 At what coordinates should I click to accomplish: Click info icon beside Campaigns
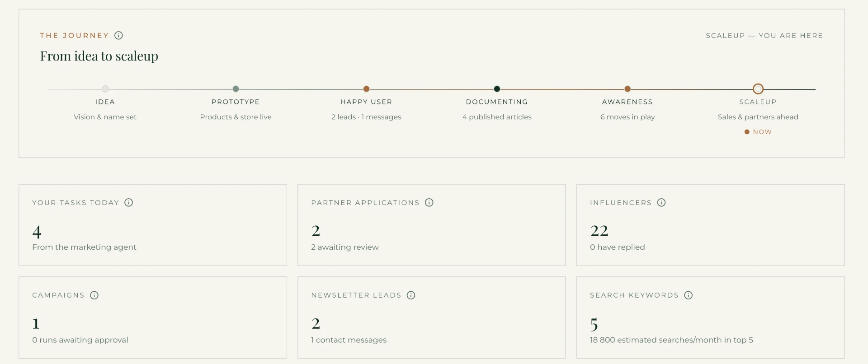(94, 295)
